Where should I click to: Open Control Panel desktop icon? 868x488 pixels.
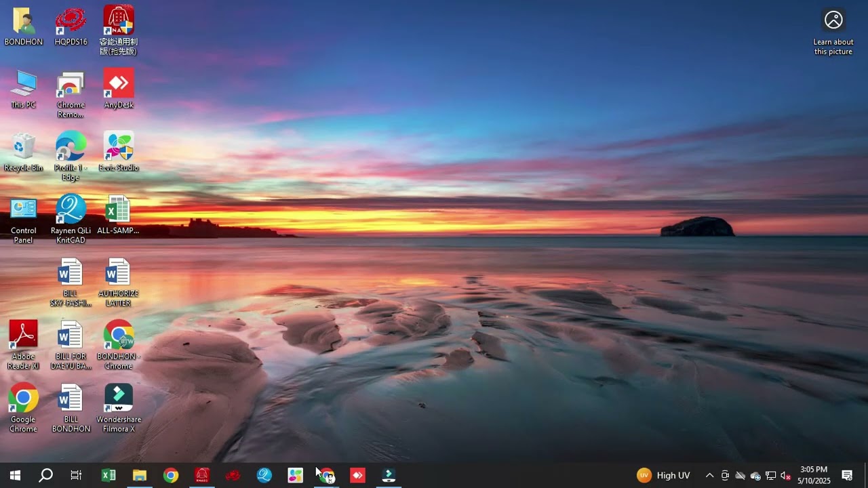point(24,220)
